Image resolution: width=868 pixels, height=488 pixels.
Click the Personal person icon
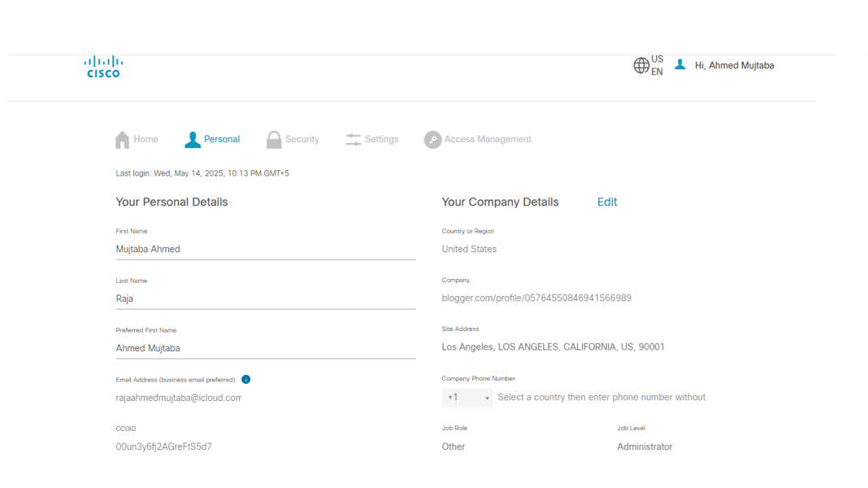(x=193, y=140)
